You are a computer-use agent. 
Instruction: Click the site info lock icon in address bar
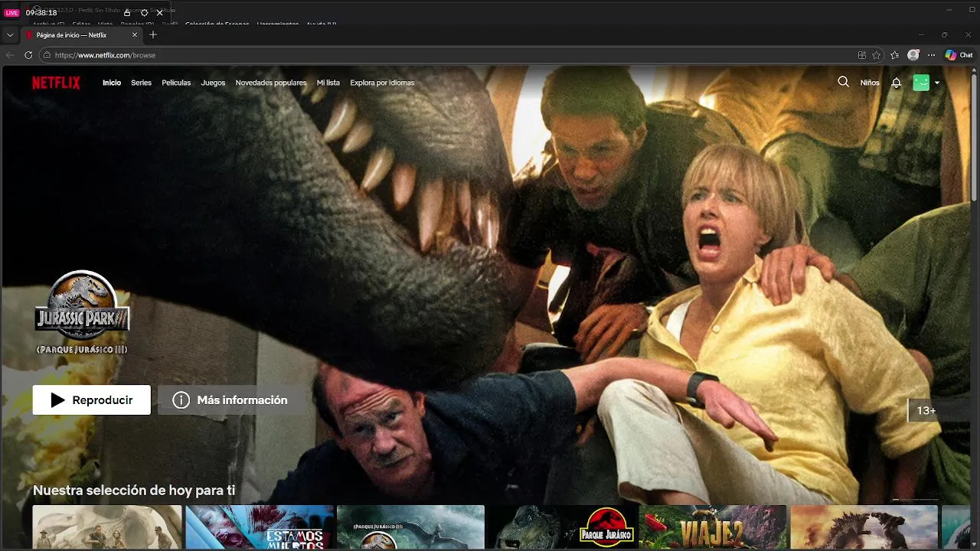pyautogui.click(x=47, y=55)
